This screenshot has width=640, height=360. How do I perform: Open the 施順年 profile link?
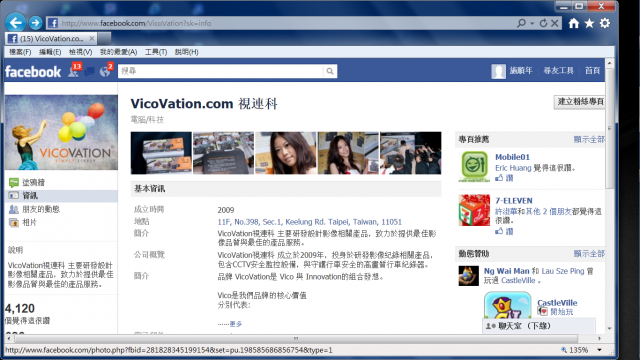coord(521,71)
